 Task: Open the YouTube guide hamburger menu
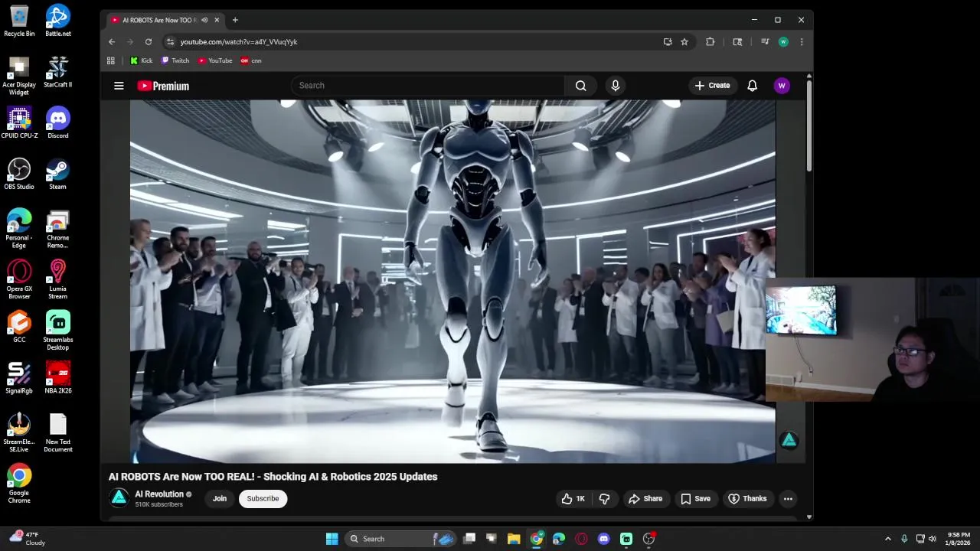119,86
